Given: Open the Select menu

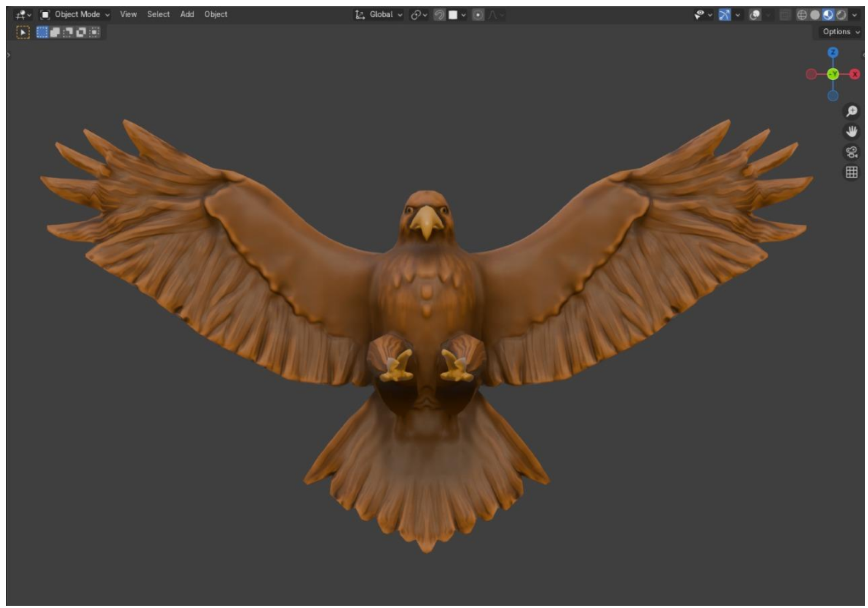Looking at the screenshot, I should [x=158, y=14].
